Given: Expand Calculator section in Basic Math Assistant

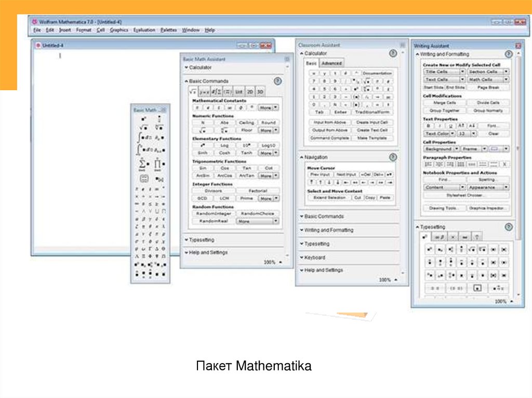Looking at the screenshot, I should pos(198,67).
